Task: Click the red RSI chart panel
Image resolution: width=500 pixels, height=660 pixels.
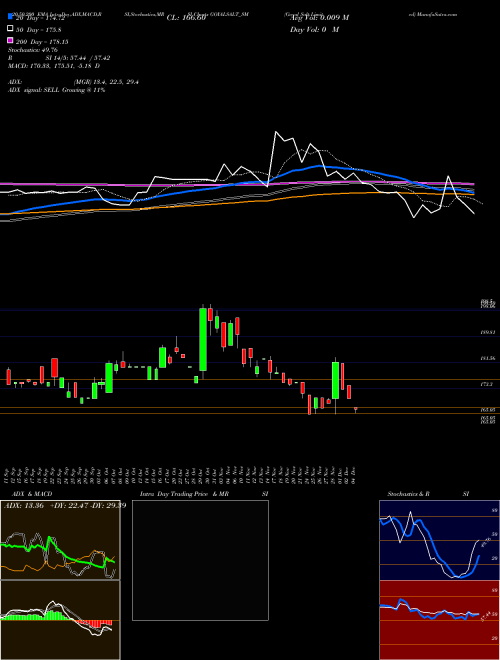Action: tap(439, 620)
